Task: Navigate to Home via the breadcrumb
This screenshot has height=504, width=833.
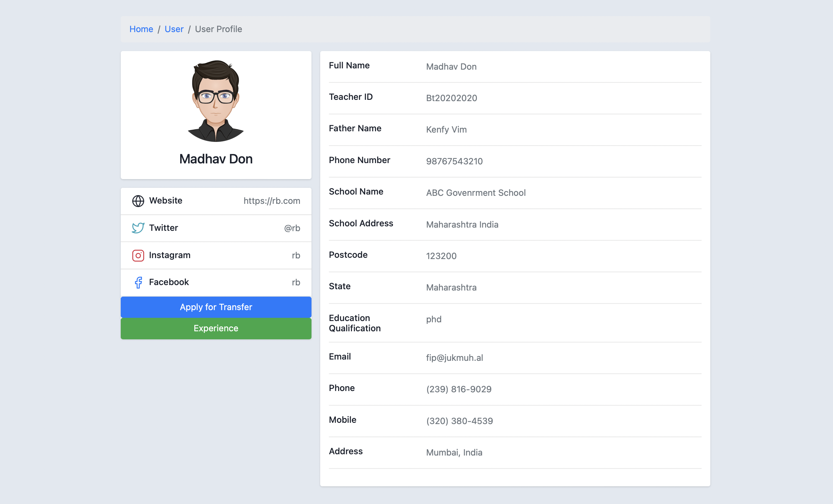Action: (x=141, y=29)
